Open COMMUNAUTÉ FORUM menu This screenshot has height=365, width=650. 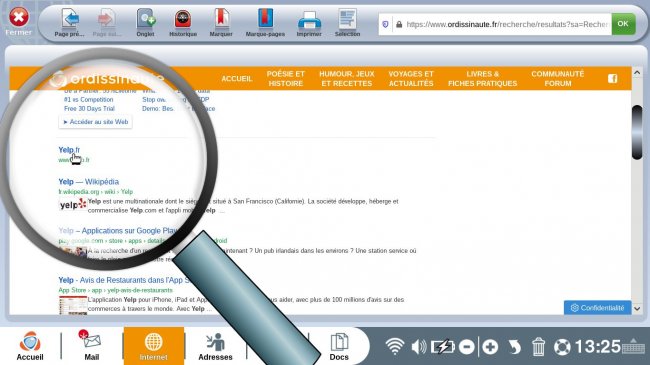pos(558,78)
